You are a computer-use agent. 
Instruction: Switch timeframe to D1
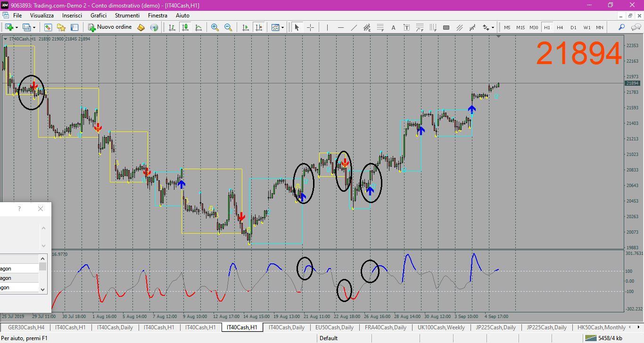(573, 27)
